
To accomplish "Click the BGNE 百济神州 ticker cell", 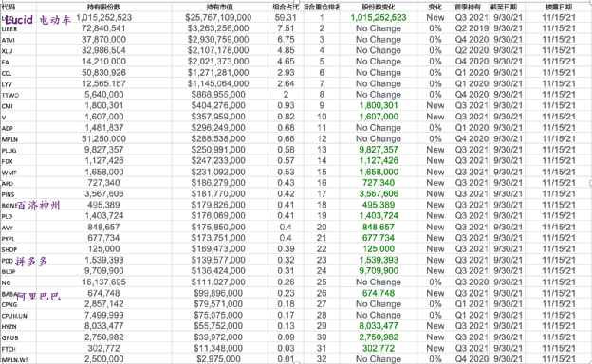I will (x=18, y=205).
